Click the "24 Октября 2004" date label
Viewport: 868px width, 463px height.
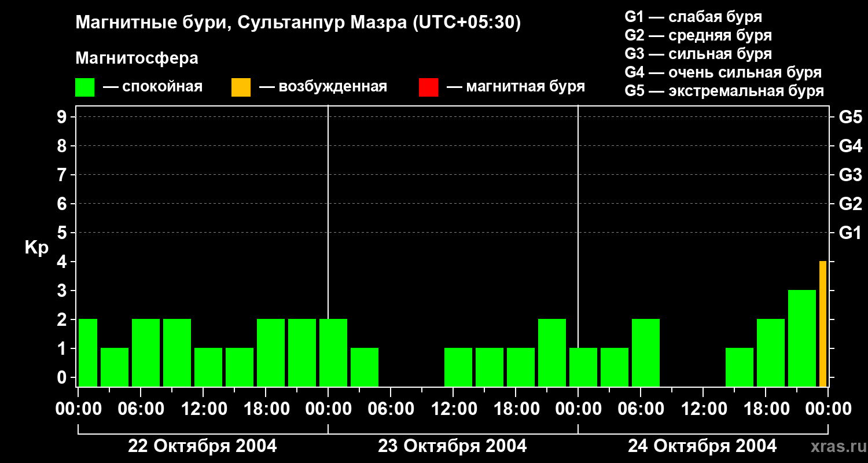[x=703, y=446]
